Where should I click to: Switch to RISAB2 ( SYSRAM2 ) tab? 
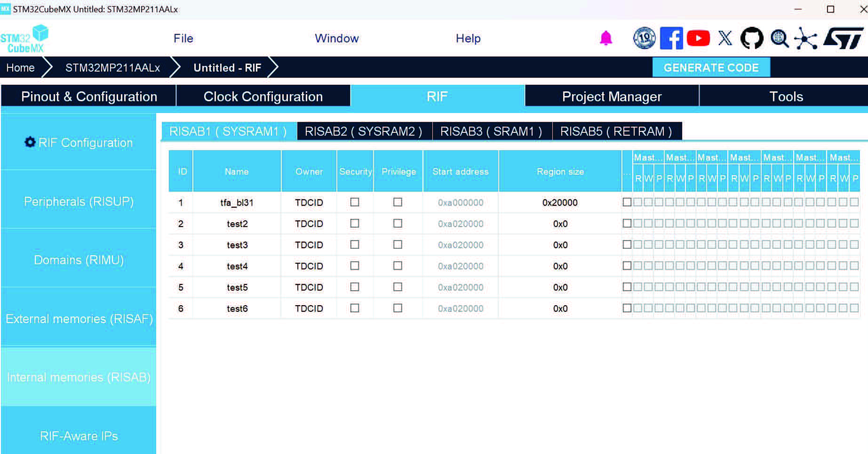point(364,131)
